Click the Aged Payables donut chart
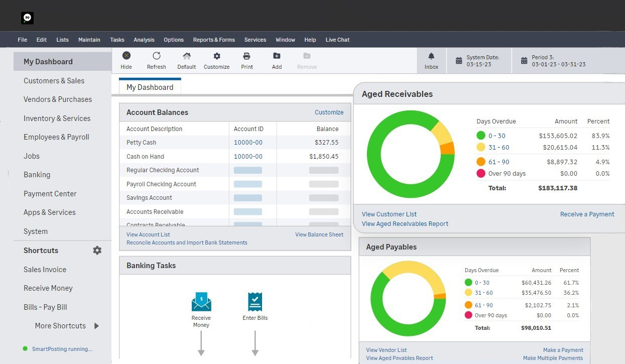This screenshot has height=364, width=625. click(x=408, y=299)
